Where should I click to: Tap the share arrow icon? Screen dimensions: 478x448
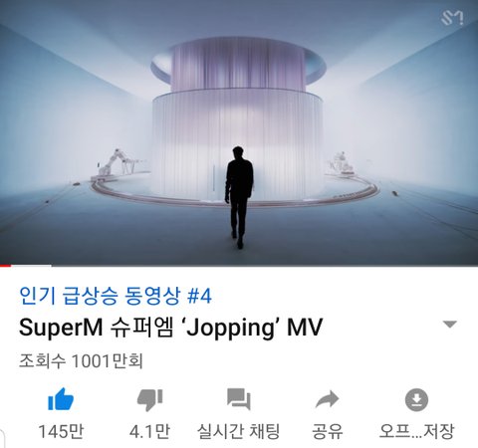tap(327, 399)
